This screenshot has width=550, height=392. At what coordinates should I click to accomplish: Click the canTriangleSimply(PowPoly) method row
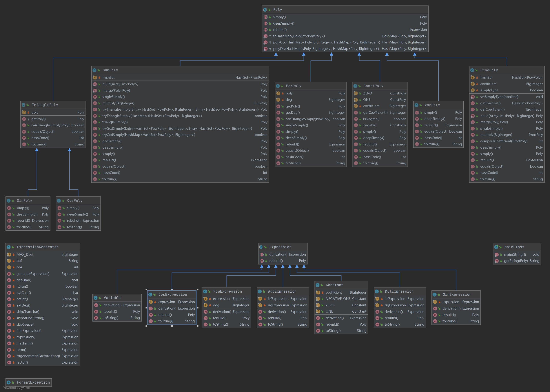[x=308, y=119]
